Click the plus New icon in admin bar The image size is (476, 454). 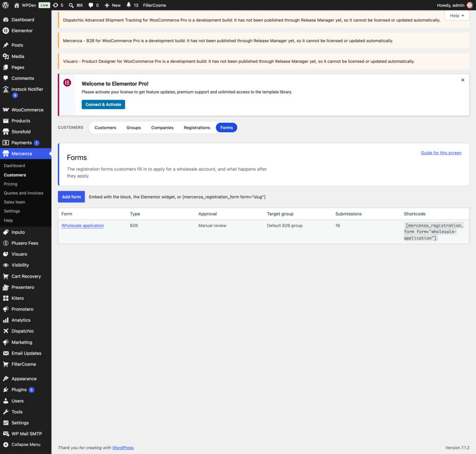click(107, 5)
